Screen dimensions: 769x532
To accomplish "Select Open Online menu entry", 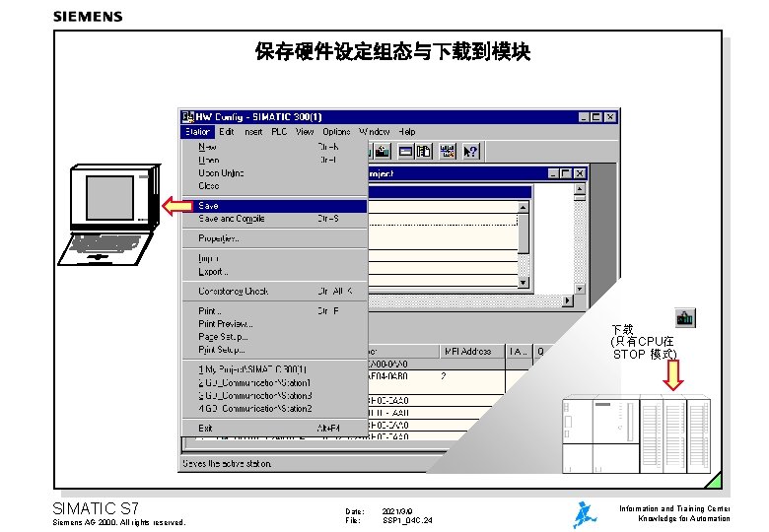I will (275, 173).
